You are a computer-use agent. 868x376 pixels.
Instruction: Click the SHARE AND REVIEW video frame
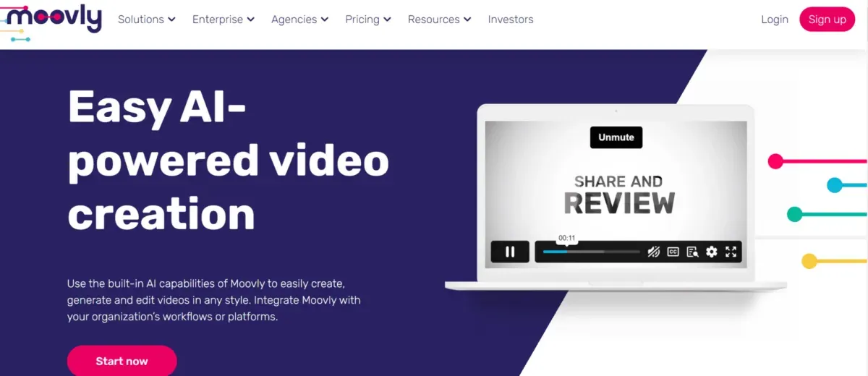[616, 193]
